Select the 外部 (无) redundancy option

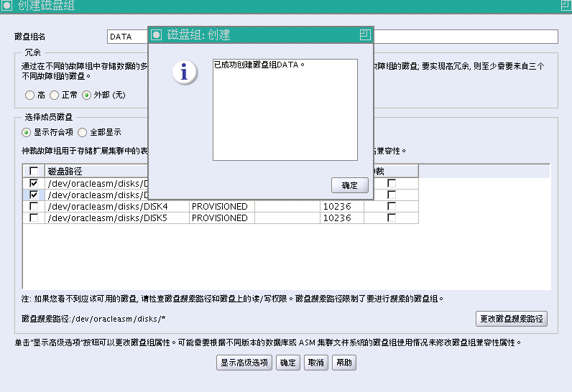point(86,95)
